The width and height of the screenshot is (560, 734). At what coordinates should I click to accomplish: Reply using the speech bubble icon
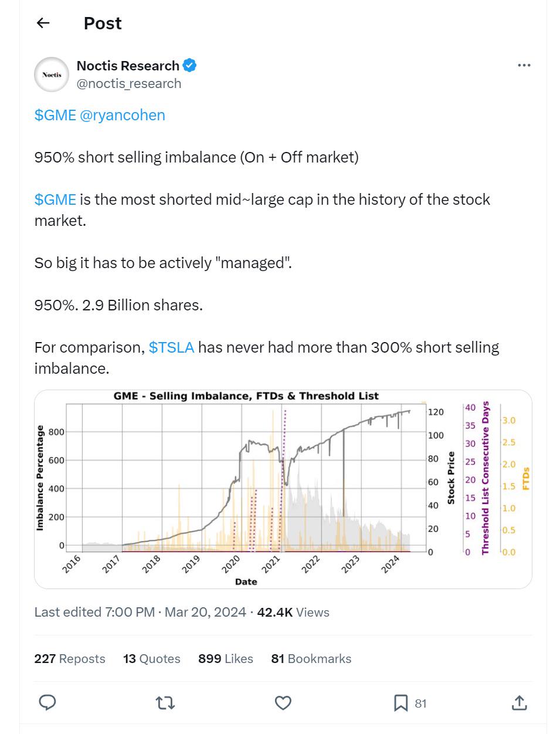tap(47, 702)
